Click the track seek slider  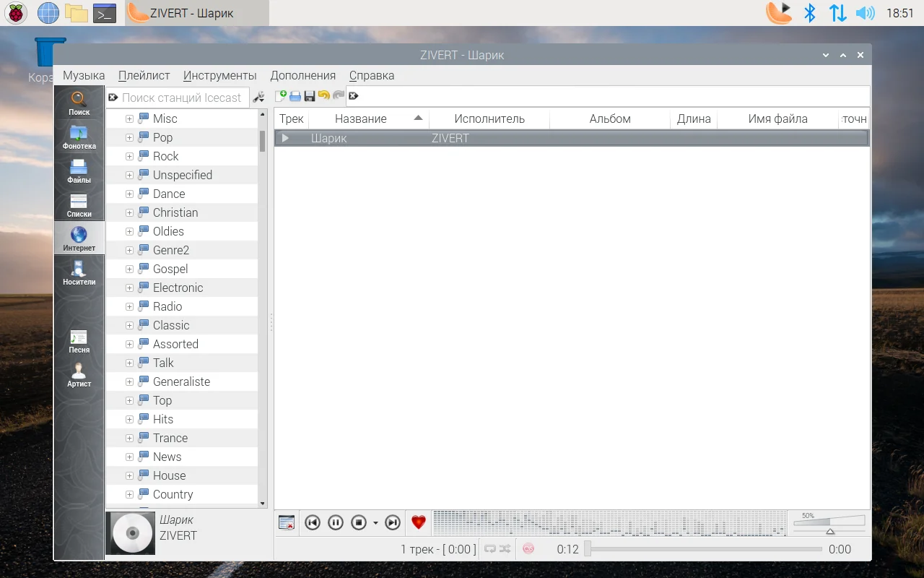(x=705, y=549)
